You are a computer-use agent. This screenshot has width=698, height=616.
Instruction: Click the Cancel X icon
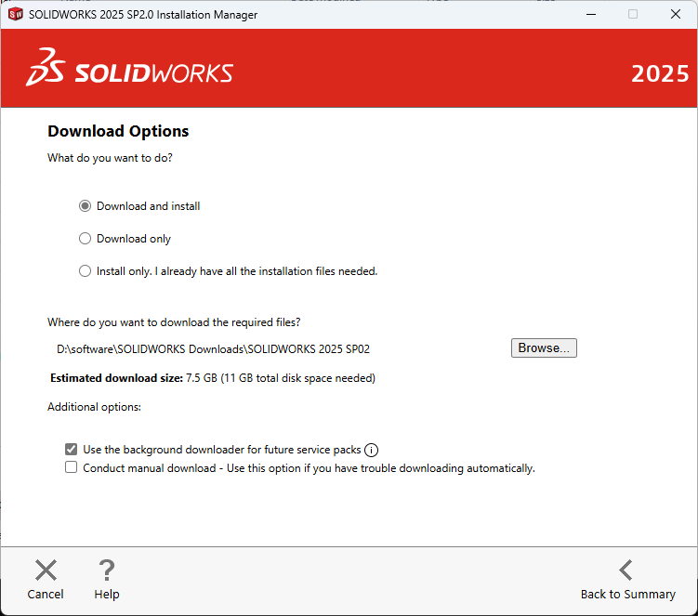pos(46,570)
